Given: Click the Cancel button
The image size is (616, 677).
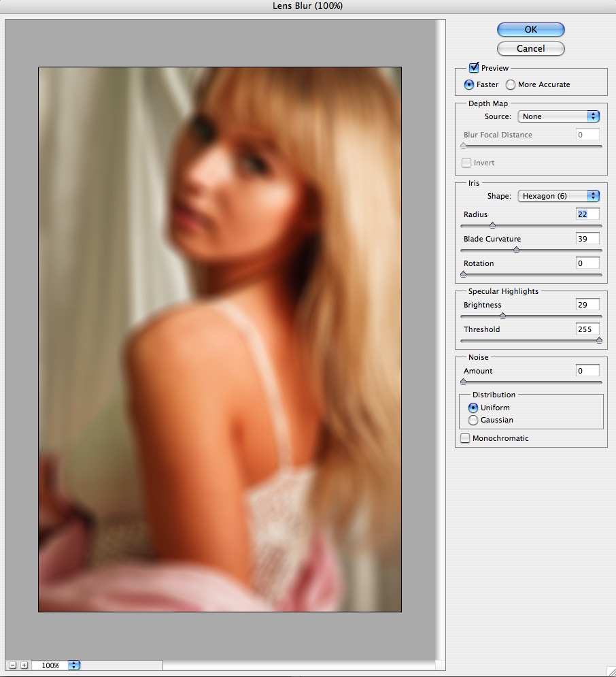Looking at the screenshot, I should [x=530, y=48].
